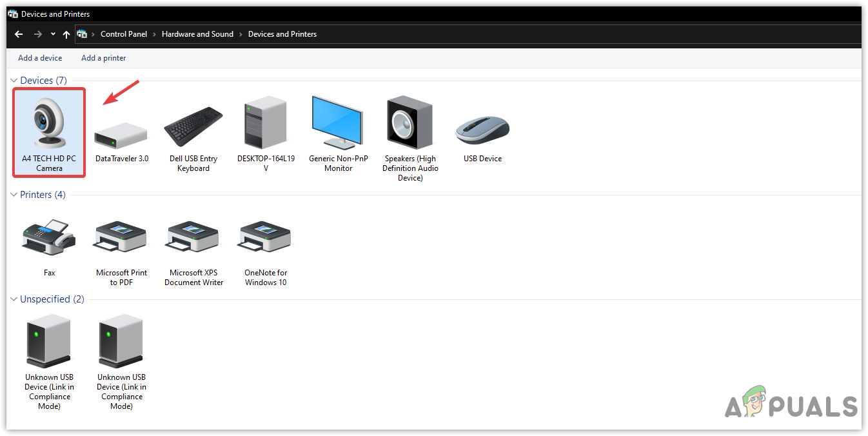Select the Dell USB Entry Keyboard icon
Viewport: 868px width, 436px height.
[193, 126]
